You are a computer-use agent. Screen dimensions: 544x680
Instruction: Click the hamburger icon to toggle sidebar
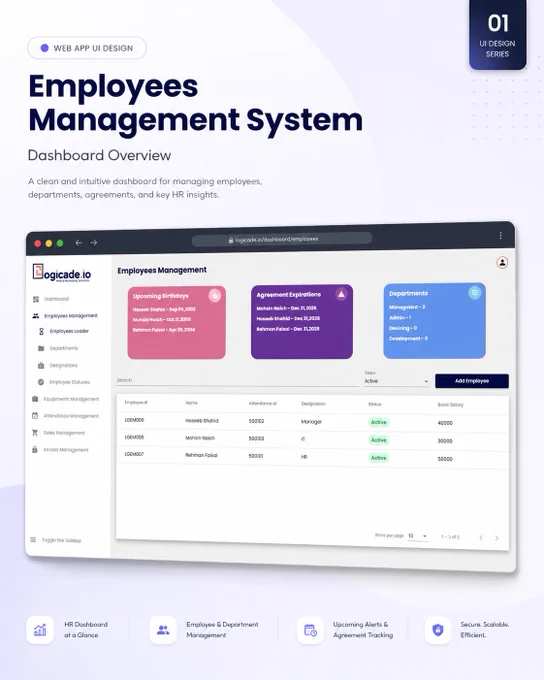pyautogui.click(x=33, y=539)
